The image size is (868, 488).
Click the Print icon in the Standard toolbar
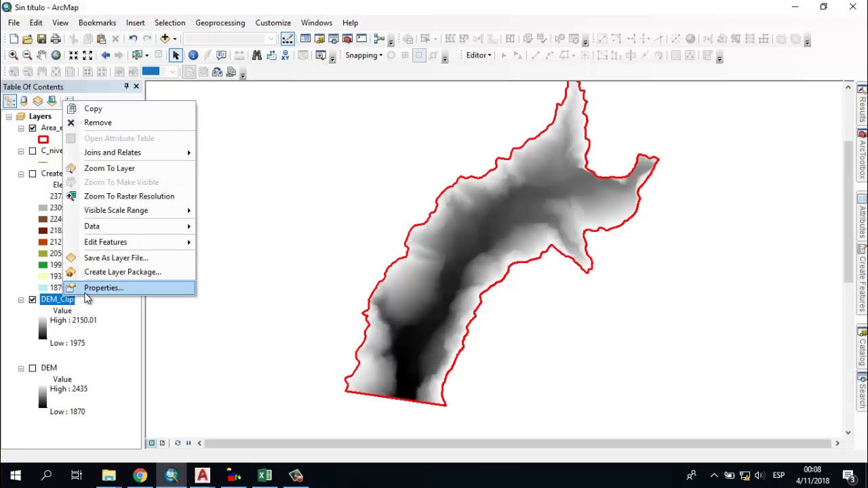[x=56, y=39]
